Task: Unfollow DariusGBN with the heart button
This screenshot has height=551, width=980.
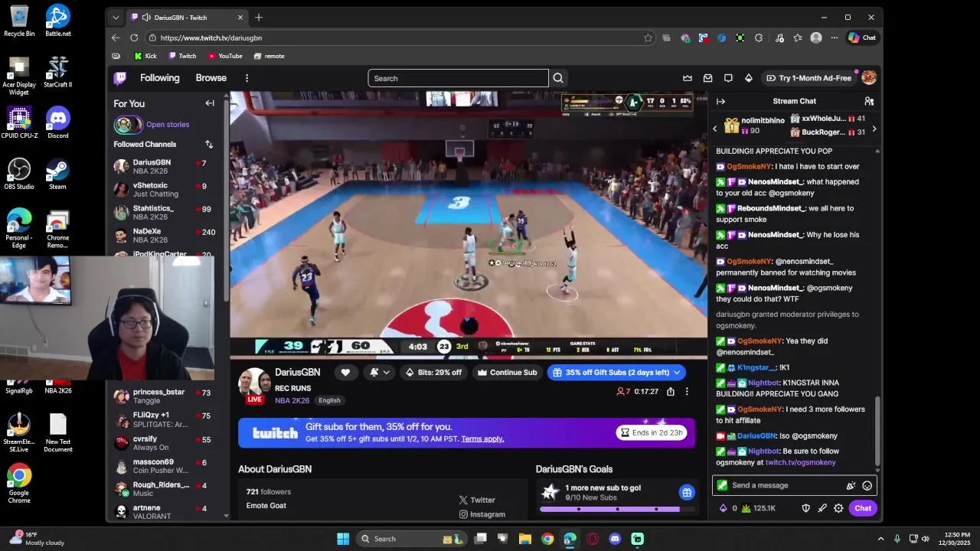Action: [345, 373]
